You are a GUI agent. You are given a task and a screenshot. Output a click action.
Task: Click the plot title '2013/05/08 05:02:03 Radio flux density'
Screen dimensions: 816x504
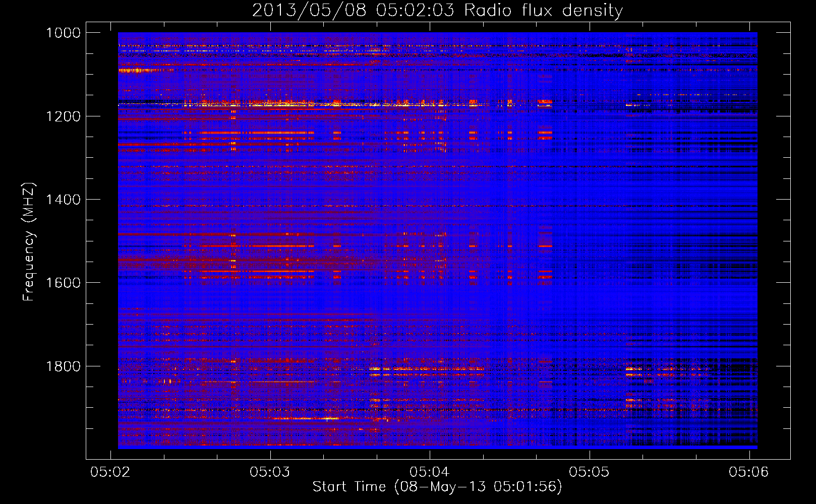click(x=437, y=10)
